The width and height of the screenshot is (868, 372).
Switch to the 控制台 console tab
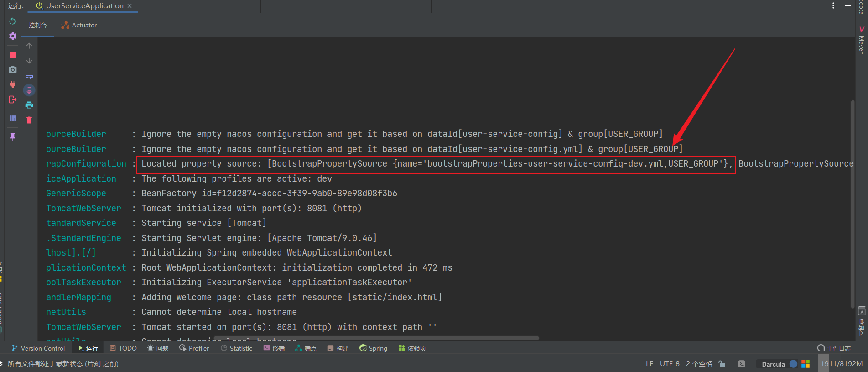pos(37,25)
